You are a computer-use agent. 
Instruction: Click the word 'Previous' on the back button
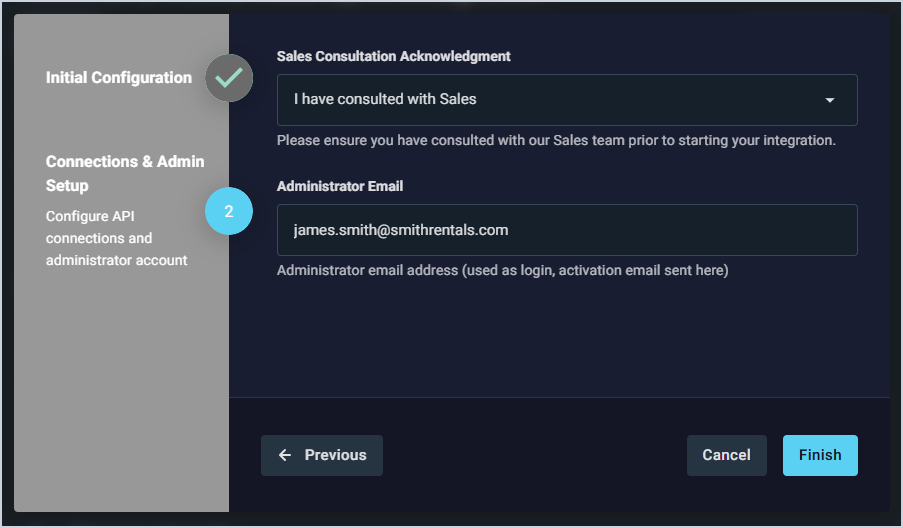(x=335, y=455)
